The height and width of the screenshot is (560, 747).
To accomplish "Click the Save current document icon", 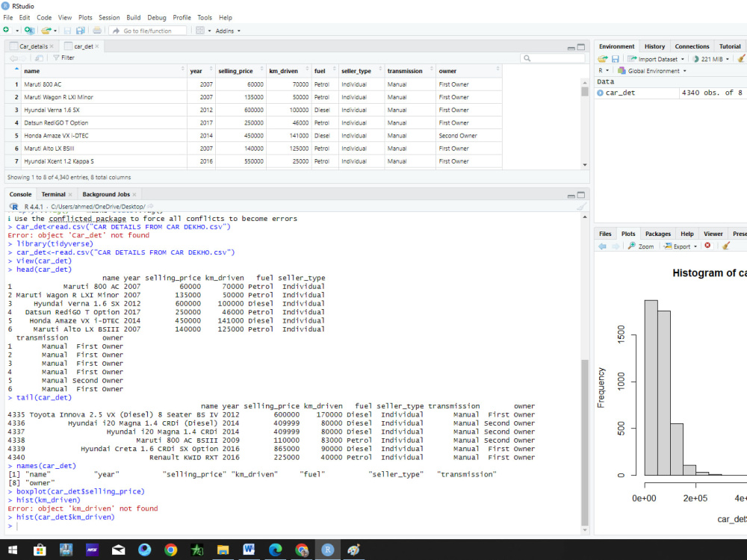I will pos(67,31).
